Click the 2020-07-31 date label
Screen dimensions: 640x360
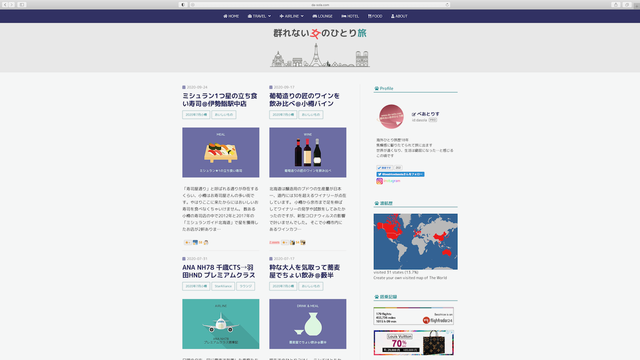(x=197, y=259)
